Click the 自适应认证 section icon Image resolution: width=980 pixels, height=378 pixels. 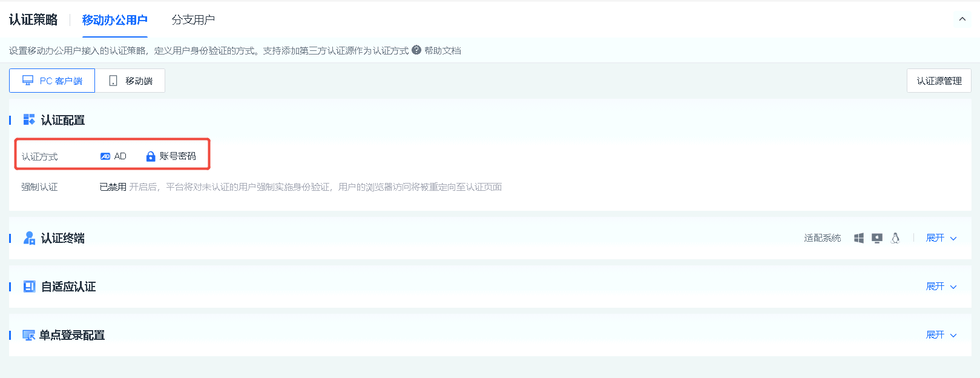tap(29, 287)
